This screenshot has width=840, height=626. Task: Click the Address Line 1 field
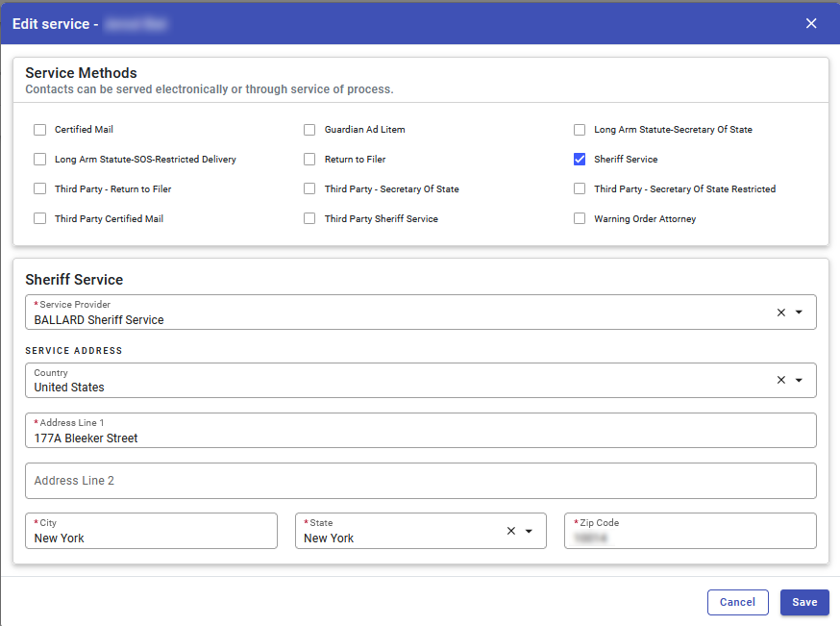[421, 431]
